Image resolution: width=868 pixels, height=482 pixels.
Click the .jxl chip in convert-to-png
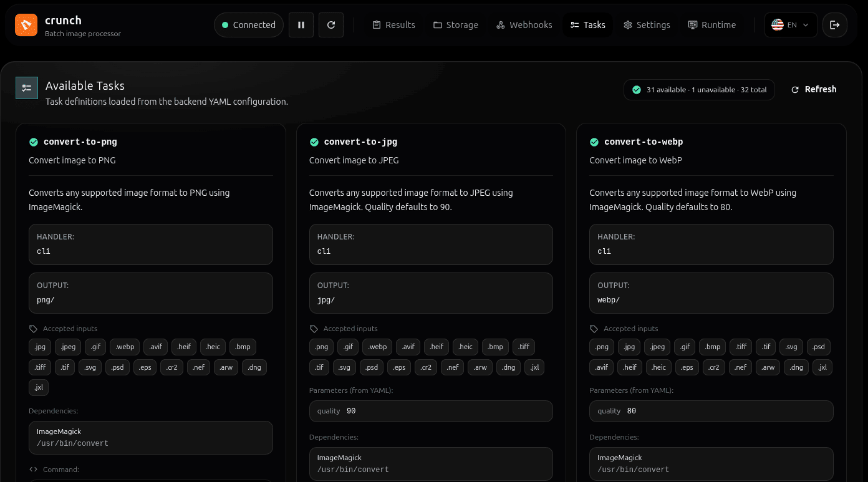point(39,387)
